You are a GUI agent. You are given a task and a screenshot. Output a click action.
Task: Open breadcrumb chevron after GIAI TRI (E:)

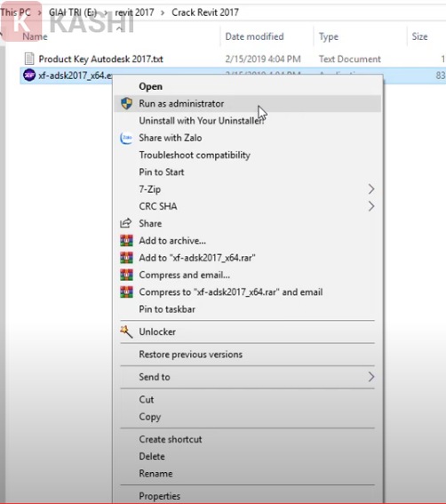pyautogui.click(x=106, y=12)
